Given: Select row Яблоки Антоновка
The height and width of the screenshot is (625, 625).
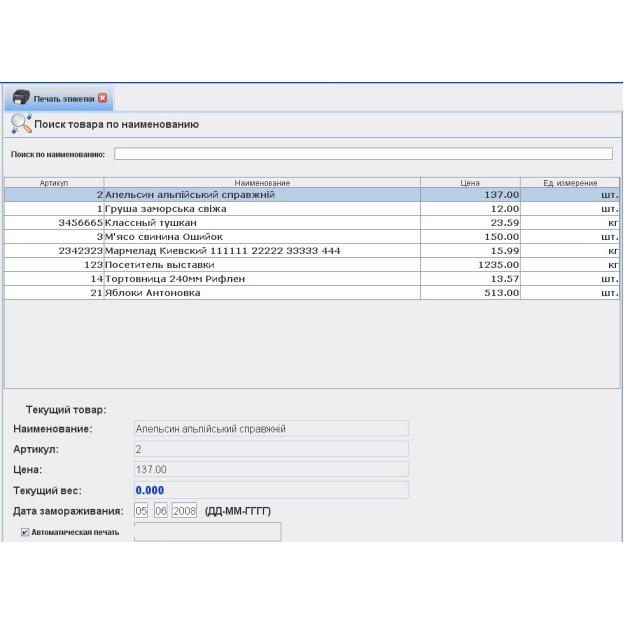Looking at the screenshot, I should pyautogui.click(x=312, y=293).
